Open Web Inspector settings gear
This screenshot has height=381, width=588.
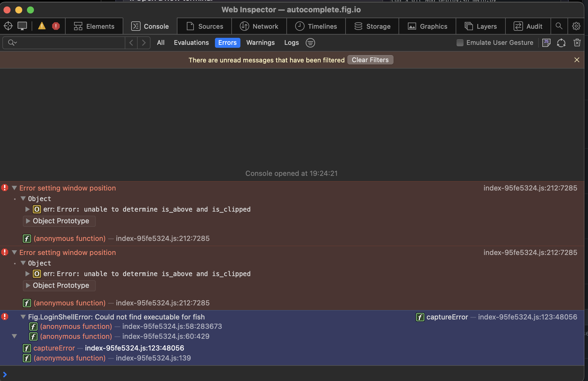576,26
